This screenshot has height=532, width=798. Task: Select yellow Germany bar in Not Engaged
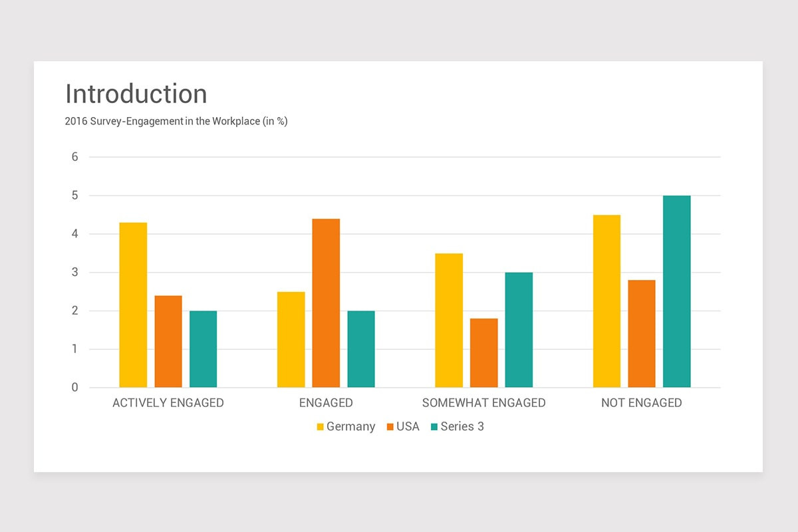point(606,301)
